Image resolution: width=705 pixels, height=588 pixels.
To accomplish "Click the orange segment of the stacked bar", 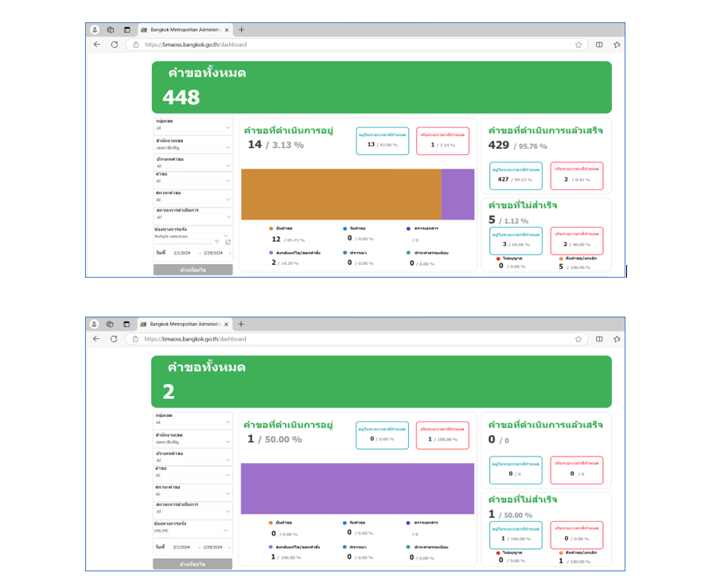I will tap(341, 194).
